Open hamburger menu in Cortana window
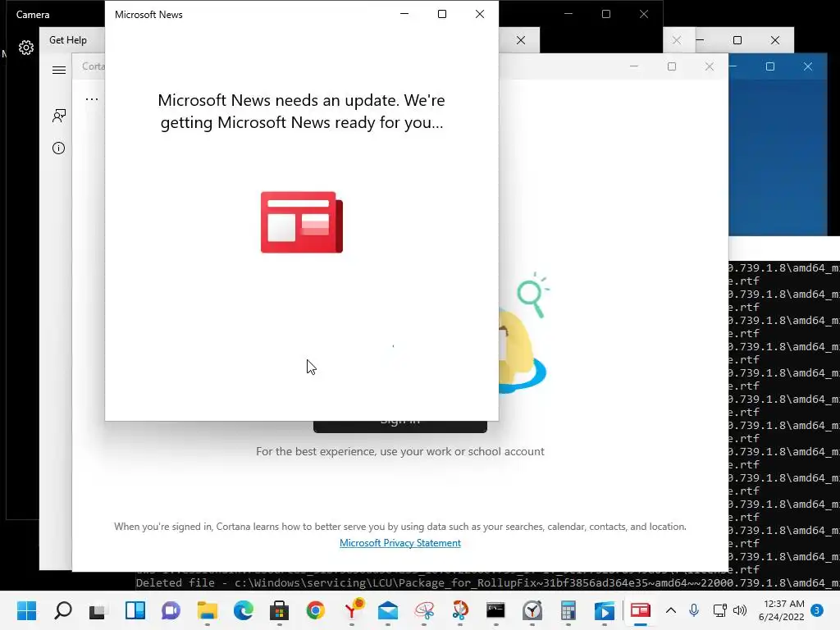 coord(59,71)
